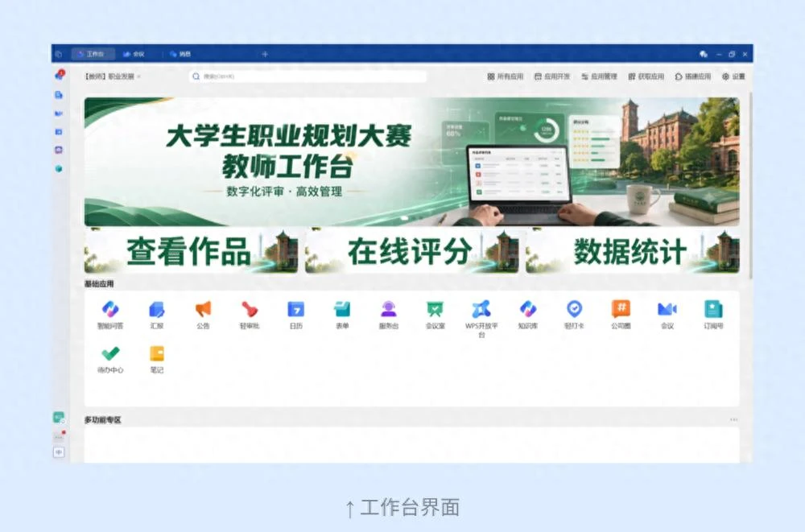
Task: Open the 数据统计 banner card
Action: pyautogui.click(x=633, y=251)
